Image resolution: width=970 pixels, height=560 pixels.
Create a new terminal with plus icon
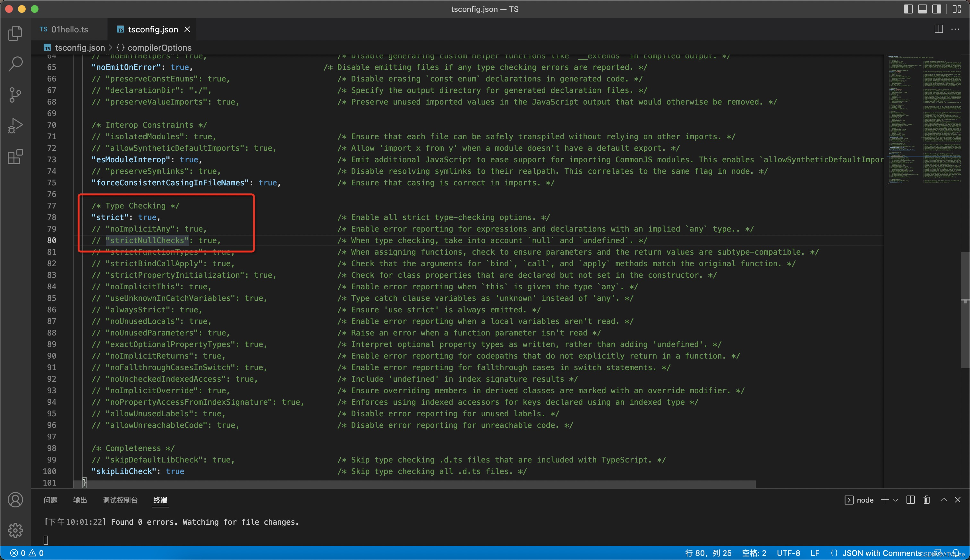[885, 500]
